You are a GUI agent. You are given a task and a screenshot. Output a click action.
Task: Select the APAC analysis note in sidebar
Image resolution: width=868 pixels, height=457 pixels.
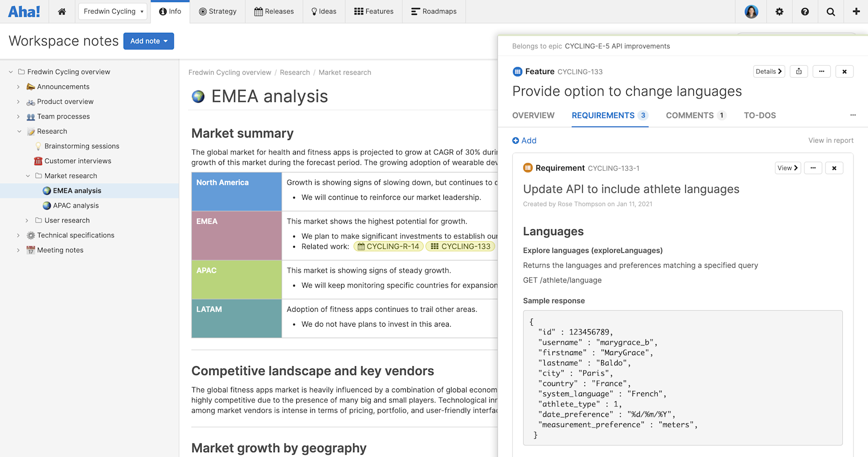(75, 205)
